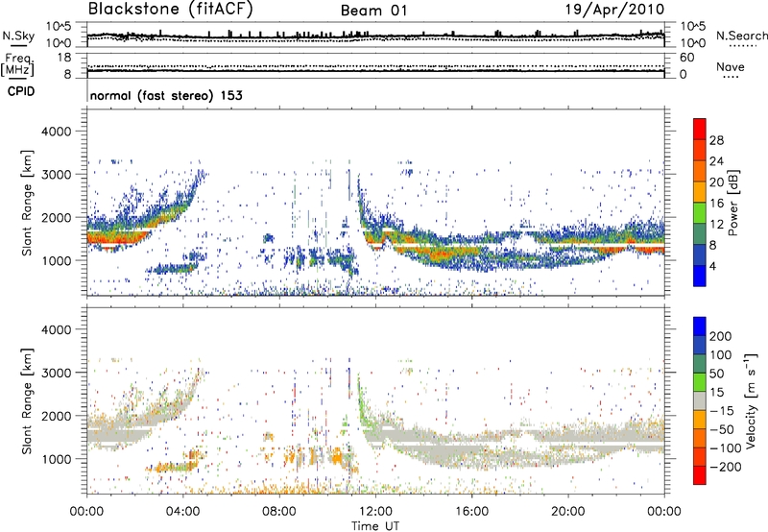Click the 18 tick on frequency axis

pyautogui.click(x=64, y=58)
